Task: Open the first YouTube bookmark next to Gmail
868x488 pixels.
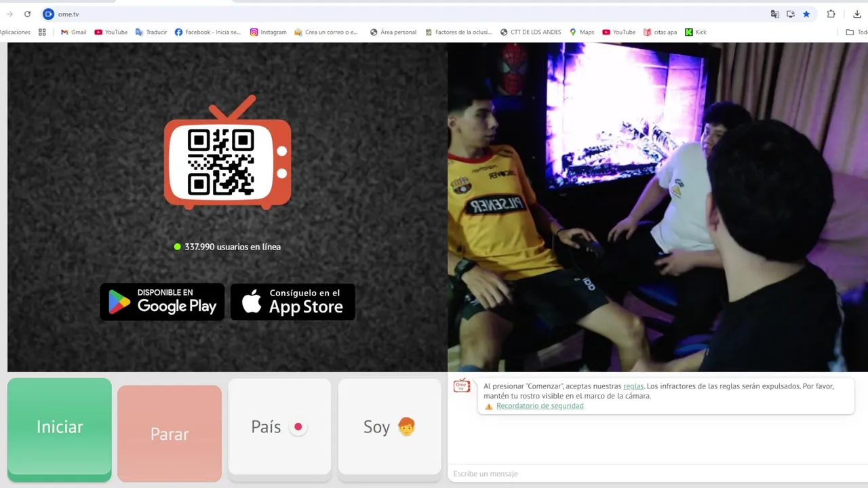Action: tap(111, 32)
